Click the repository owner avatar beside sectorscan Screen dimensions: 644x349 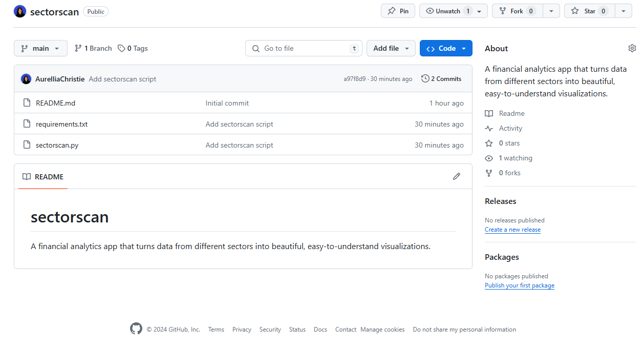click(20, 11)
